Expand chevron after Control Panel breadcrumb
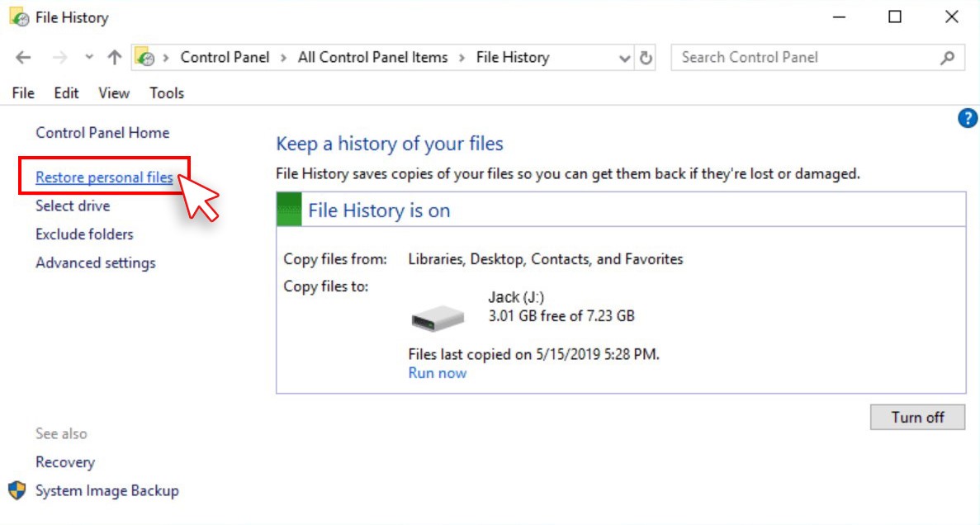980x525 pixels. pos(283,58)
